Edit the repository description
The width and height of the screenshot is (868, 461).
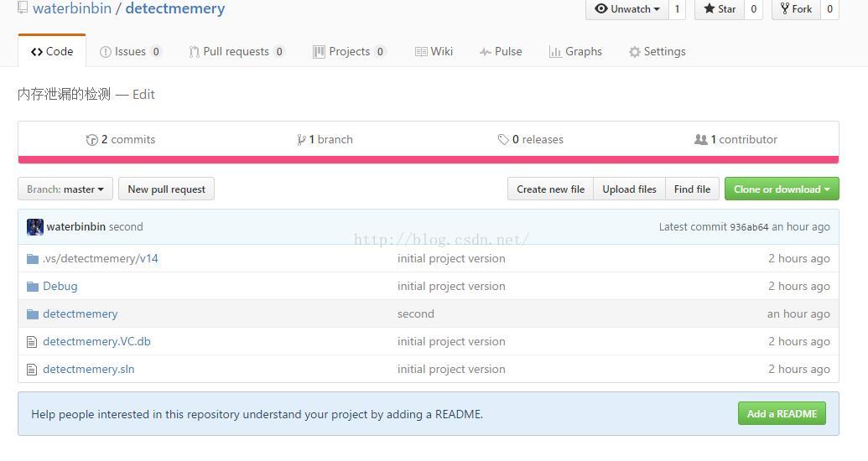point(143,95)
